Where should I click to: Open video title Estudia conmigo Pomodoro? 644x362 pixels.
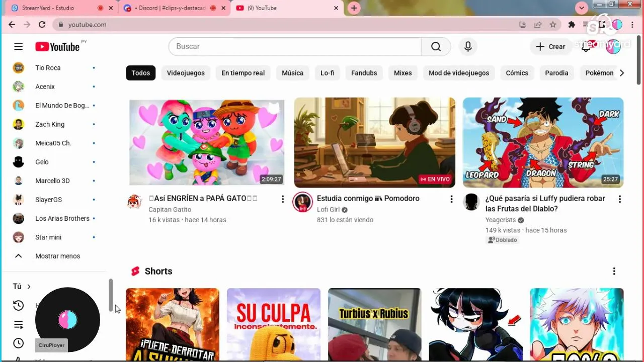pyautogui.click(x=368, y=199)
